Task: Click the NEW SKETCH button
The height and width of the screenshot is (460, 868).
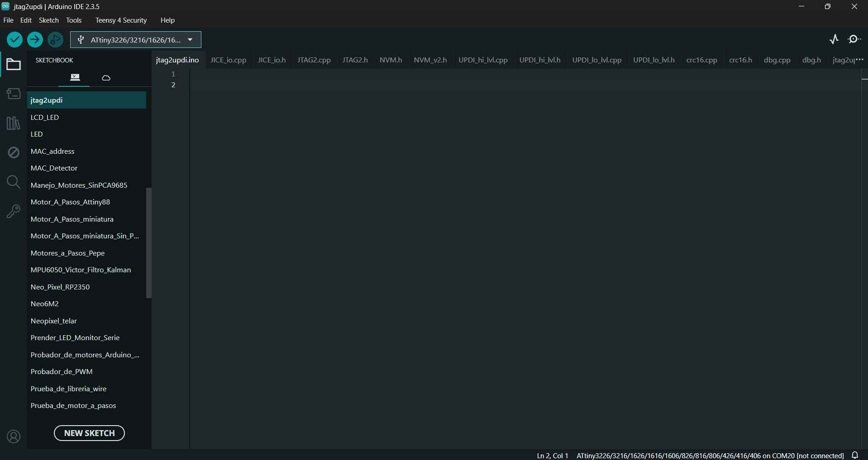Action: point(89,433)
